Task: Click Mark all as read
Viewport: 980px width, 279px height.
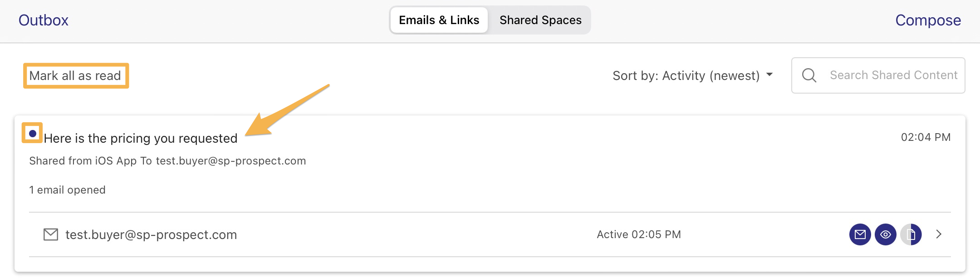Action: [x=75, y=75]
